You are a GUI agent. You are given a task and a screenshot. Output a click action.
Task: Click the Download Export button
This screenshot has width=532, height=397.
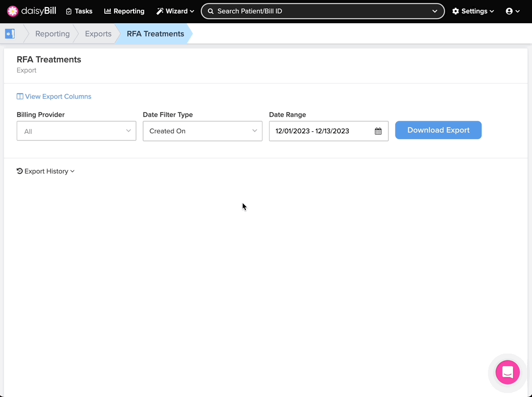tap(438, 130)
